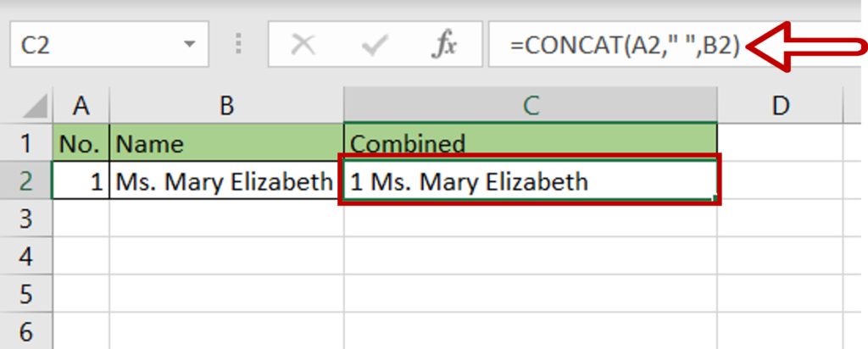
Task: Click the Combined header cell C1
Action: pos(531,143)
